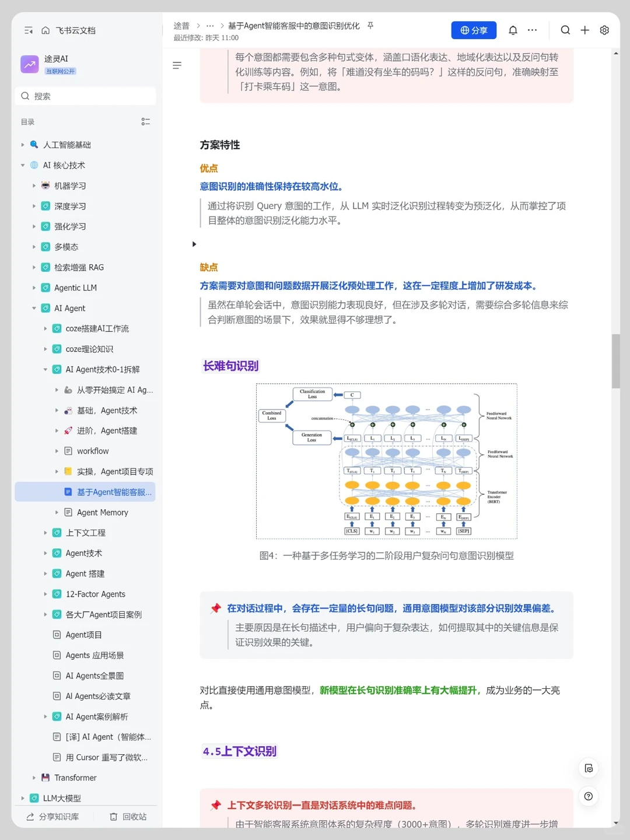Go to the 途普 breadcrumb
The height and width of the screenshot is (840, 630).
[x=181, y=26]
